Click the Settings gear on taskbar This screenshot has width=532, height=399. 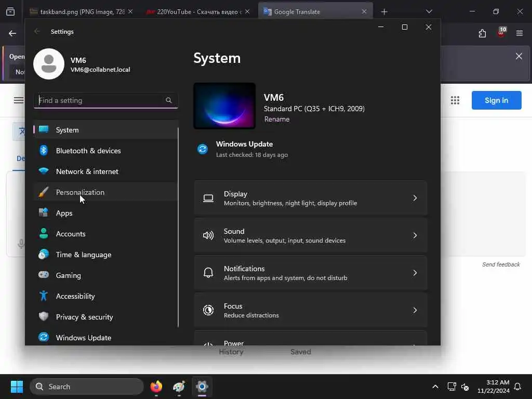[x=202, y=387]
